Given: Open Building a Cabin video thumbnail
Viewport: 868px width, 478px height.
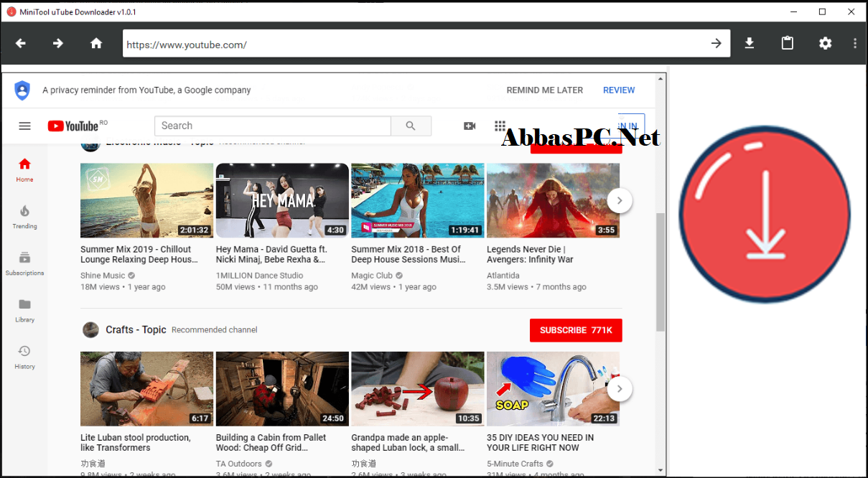Looking at the screenshot, I should point(282,389).
